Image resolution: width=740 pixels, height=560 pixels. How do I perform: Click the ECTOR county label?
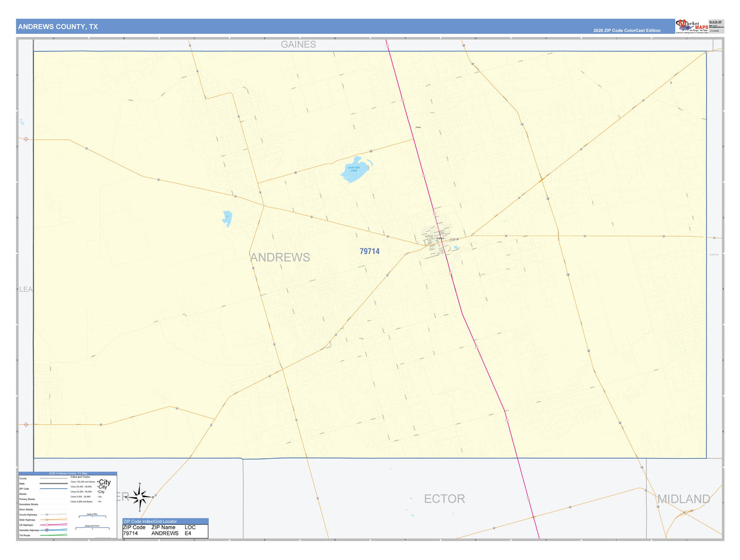point(445,498)
